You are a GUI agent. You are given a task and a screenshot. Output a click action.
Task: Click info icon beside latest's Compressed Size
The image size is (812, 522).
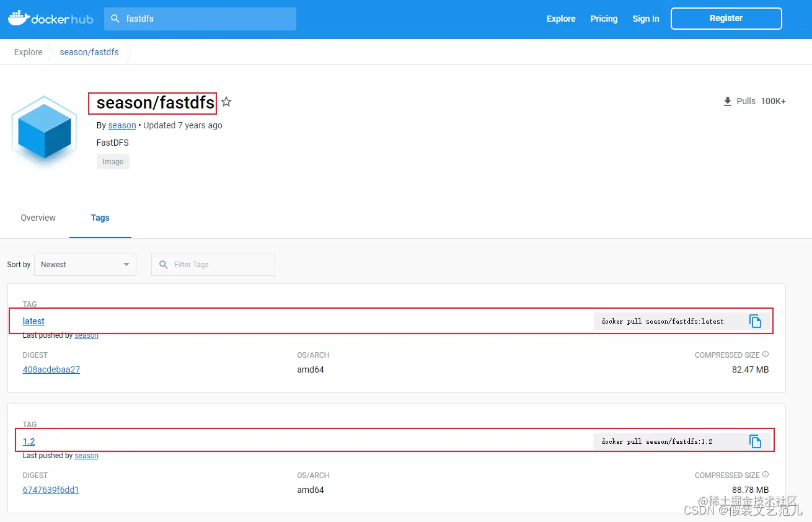[x=766, y=355]
